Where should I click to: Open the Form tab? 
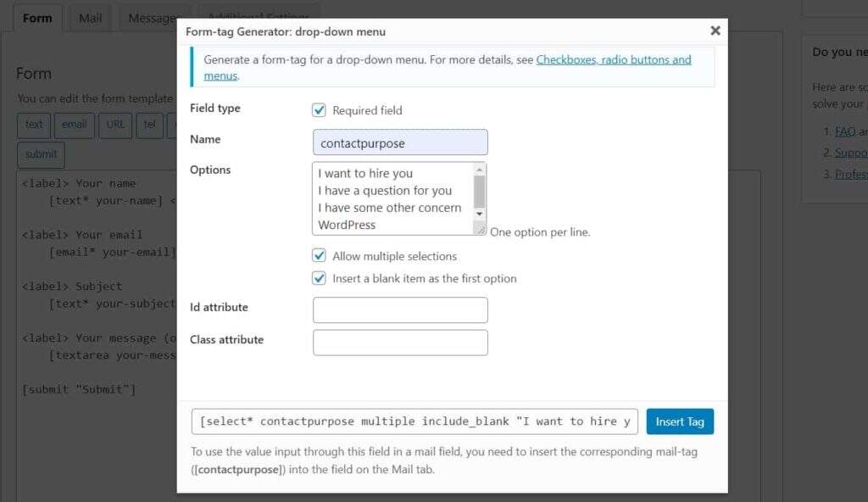pos(37,18)
